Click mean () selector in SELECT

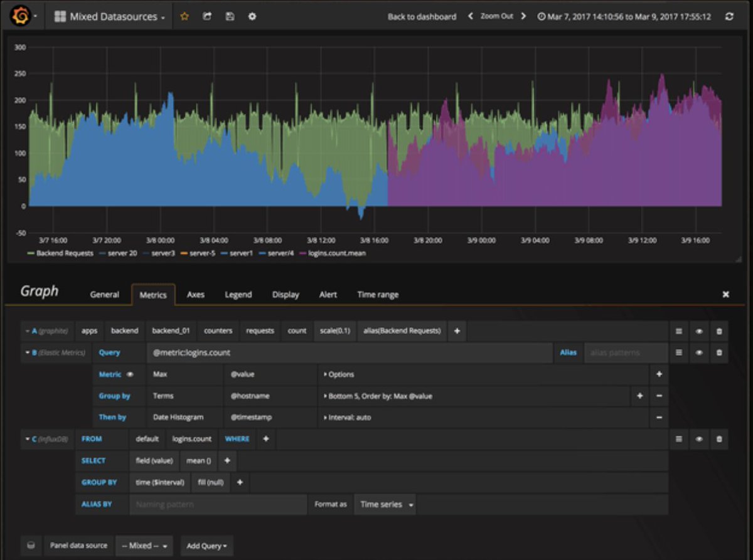tap(198, 460)
